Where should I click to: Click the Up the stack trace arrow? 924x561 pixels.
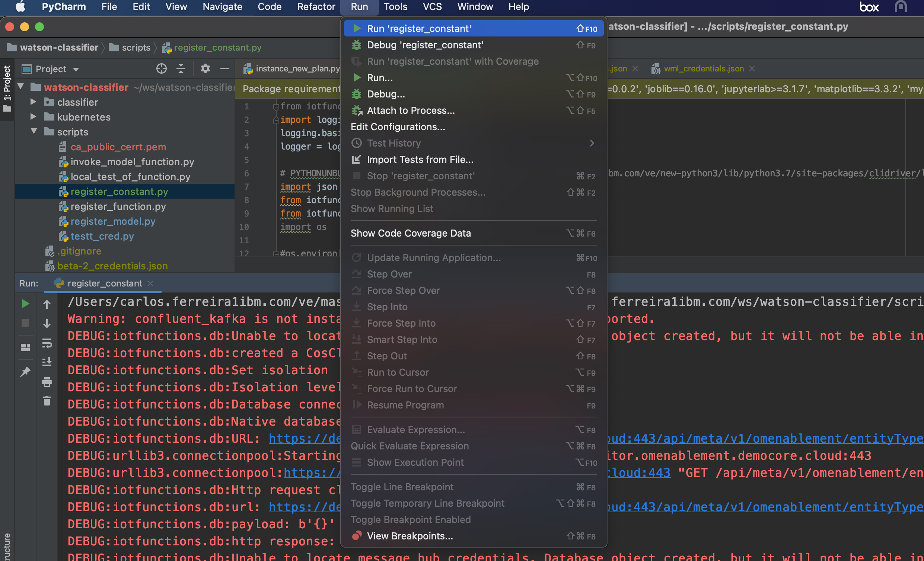click(x=47, y=304)
